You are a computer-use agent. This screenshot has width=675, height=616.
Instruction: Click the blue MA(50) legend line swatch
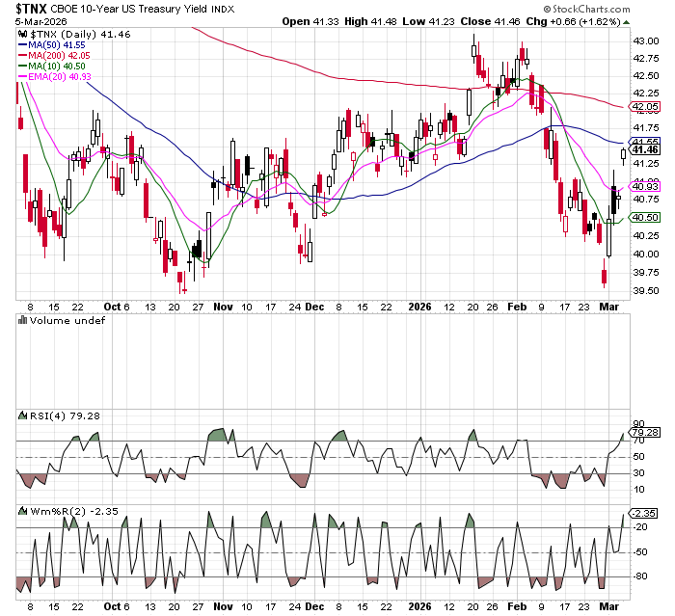coord(23,44)
